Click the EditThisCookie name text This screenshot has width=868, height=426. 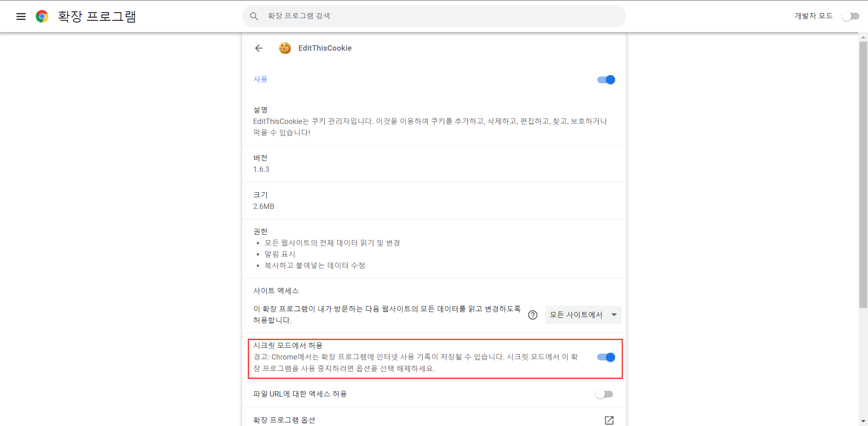[x=325, y=48]
